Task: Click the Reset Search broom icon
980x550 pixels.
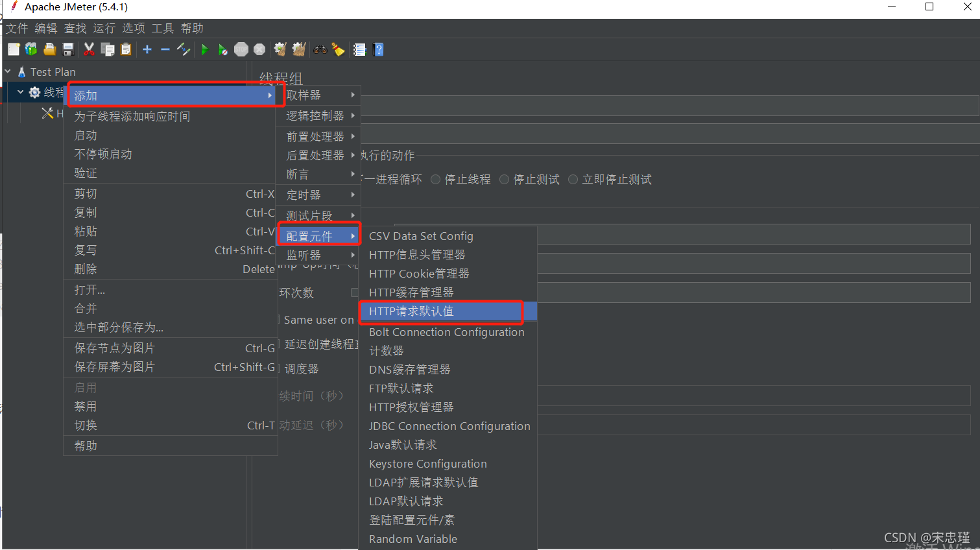Action: point(338,49)
